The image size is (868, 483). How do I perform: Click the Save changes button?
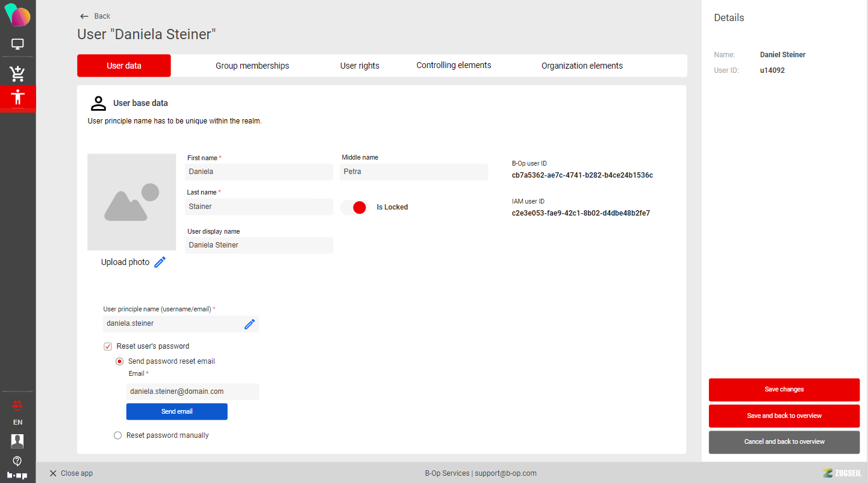click(784, 390)
